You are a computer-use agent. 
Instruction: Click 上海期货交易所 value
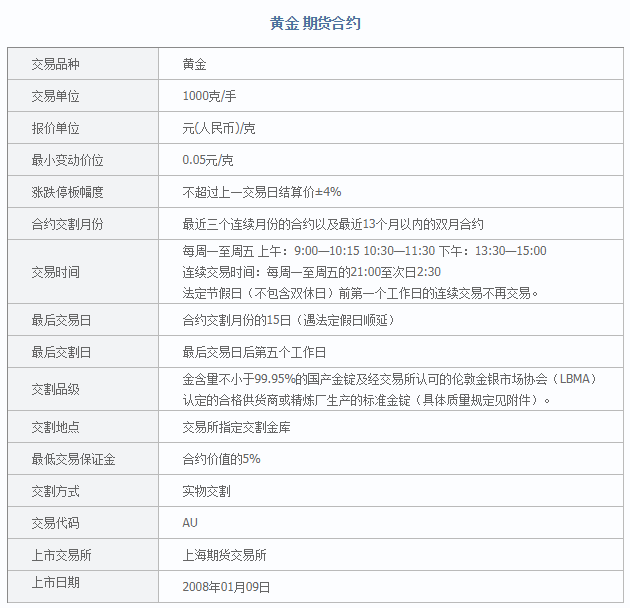click(x=224, y=555)
